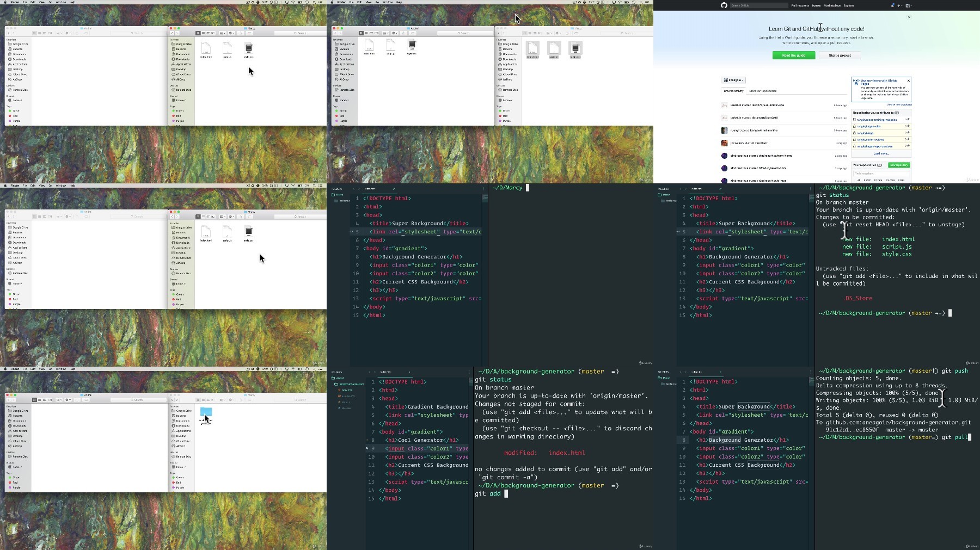The width and height of the screenshot is (980, 550).
Task: Open the background-generator folder icon in Finder
Action: point(206,412)
